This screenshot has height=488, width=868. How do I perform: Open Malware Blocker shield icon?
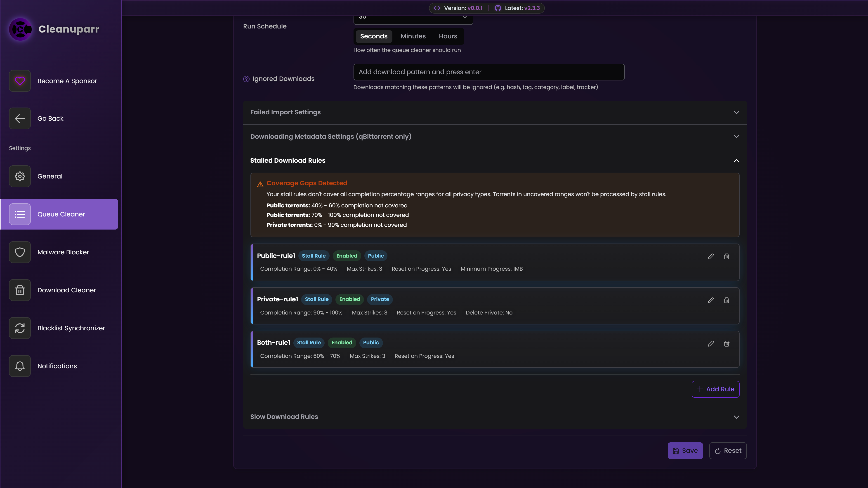[x=20, y=252]
